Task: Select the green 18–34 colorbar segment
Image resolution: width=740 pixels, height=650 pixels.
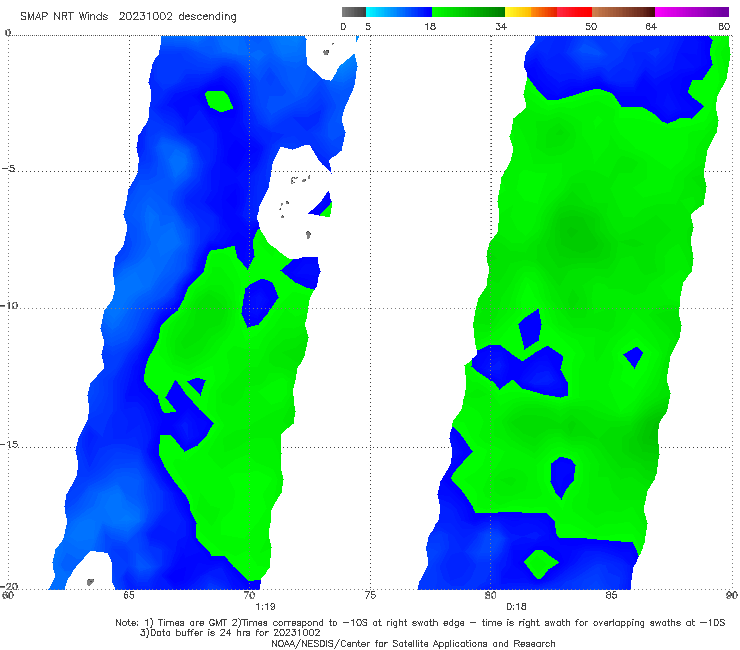Action: point(468,12)
